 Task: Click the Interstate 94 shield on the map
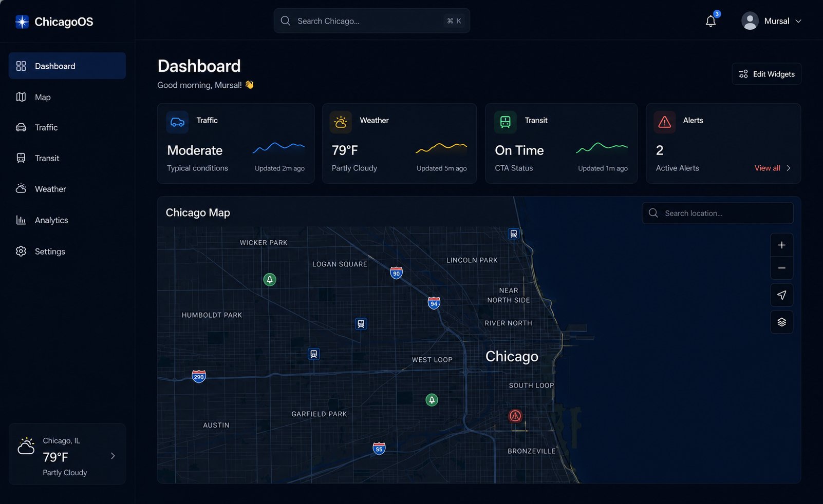click(x=434, y=303)
